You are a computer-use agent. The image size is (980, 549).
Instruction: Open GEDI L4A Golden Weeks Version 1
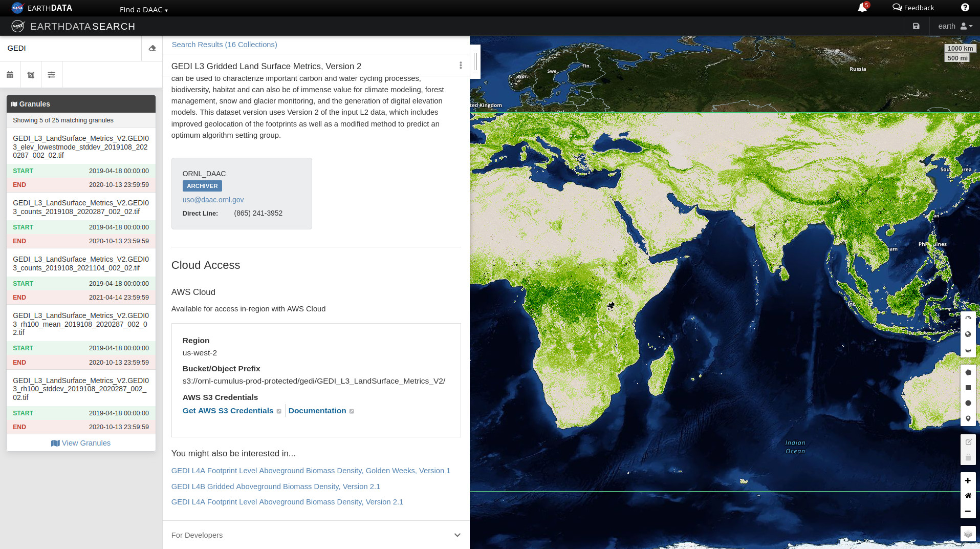click(x=311, y=471)
